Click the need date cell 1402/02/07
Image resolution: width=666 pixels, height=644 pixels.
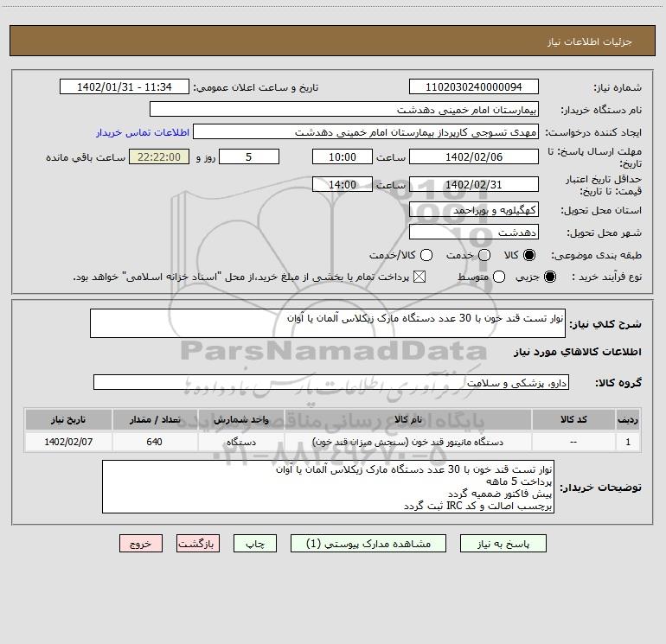click(x=68, y=442)
